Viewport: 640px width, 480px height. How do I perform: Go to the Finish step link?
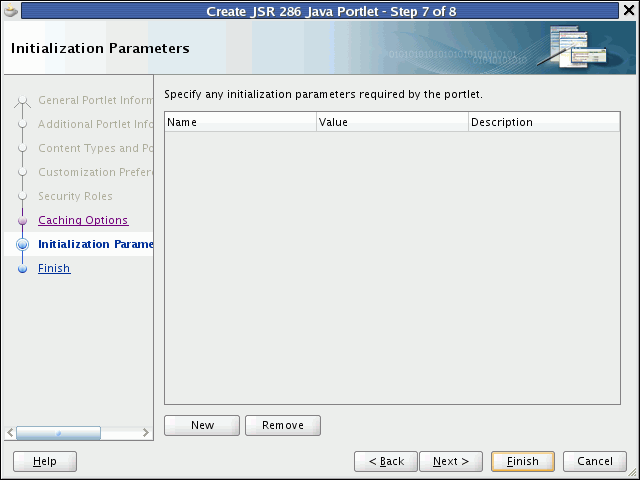coord(54,268)
